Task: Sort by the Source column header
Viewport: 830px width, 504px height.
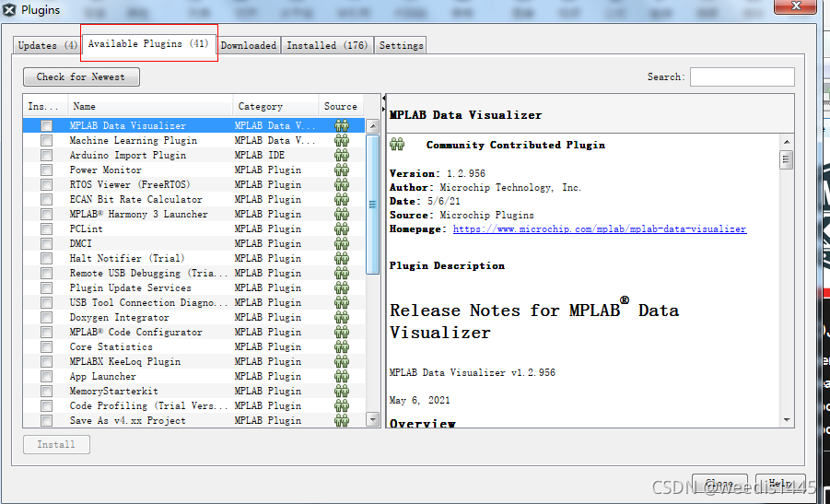Action: point(341,106)
